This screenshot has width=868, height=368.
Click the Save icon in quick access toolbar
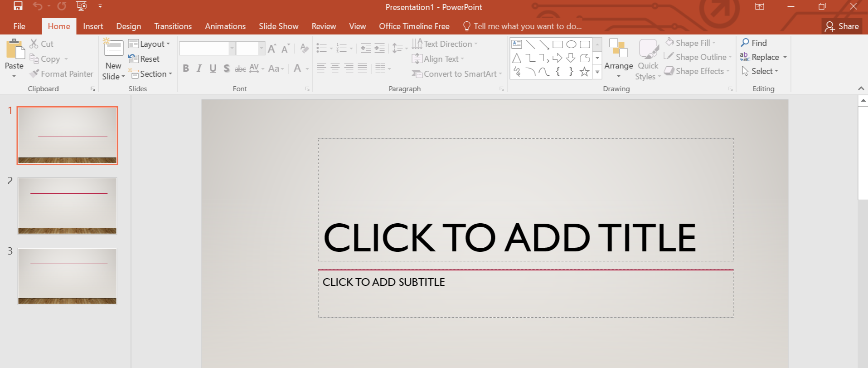(x=18, y=6)
